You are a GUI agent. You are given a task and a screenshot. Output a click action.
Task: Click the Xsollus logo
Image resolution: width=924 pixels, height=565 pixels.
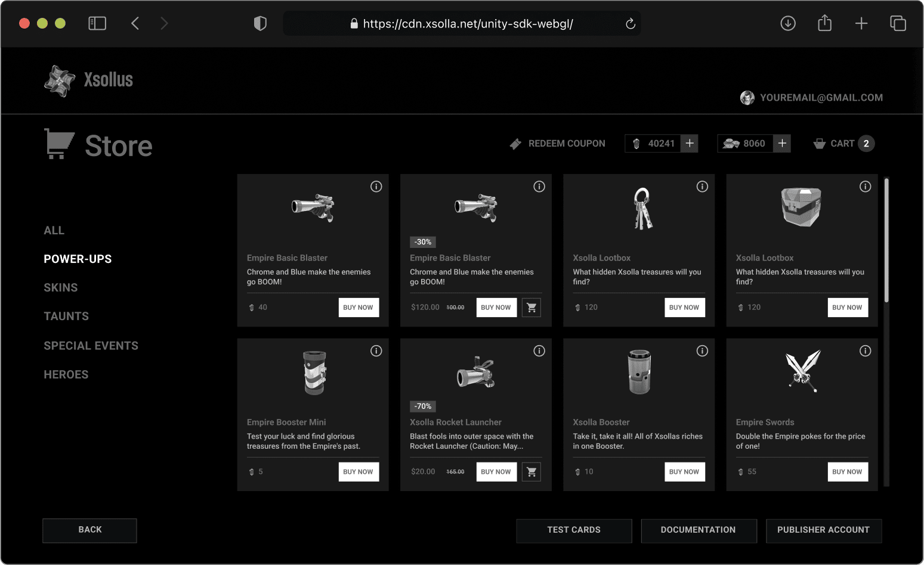88,80
